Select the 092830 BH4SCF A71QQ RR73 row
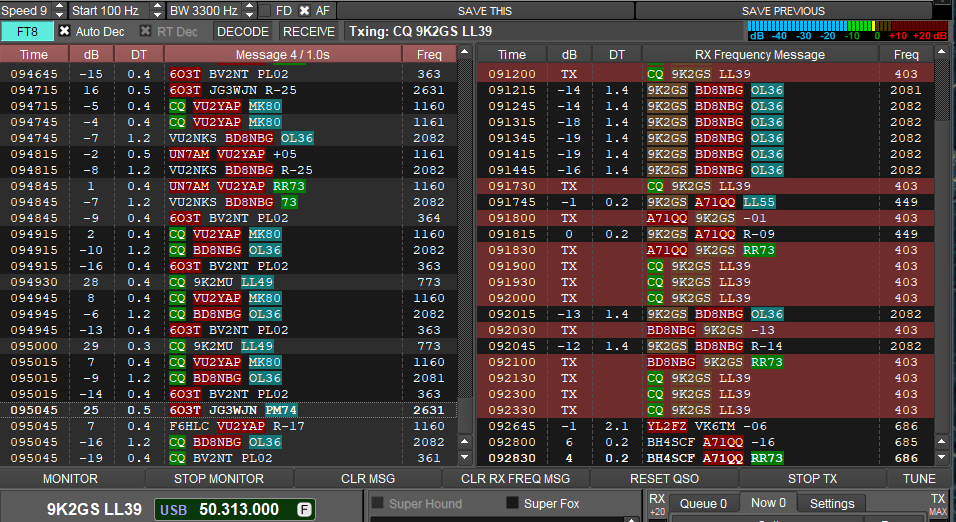Viewport: 956px width, 522px height. [x=705, y=458]
